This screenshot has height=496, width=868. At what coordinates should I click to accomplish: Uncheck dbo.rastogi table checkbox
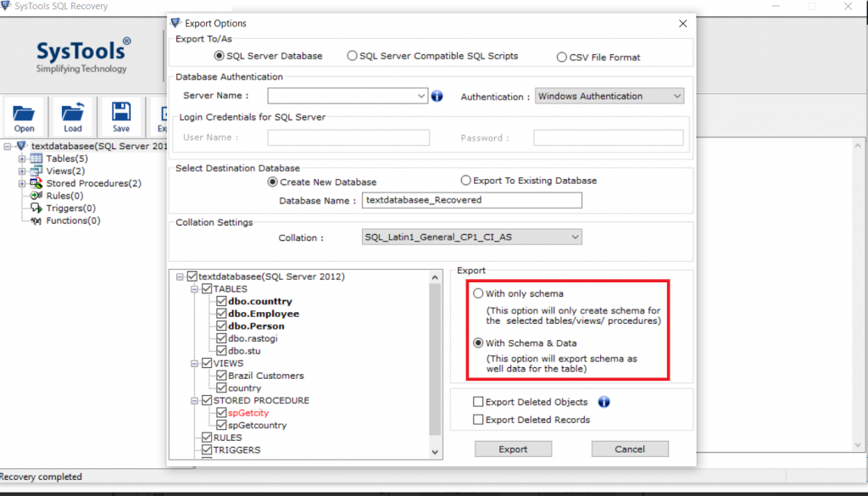[x=221, y=338]
